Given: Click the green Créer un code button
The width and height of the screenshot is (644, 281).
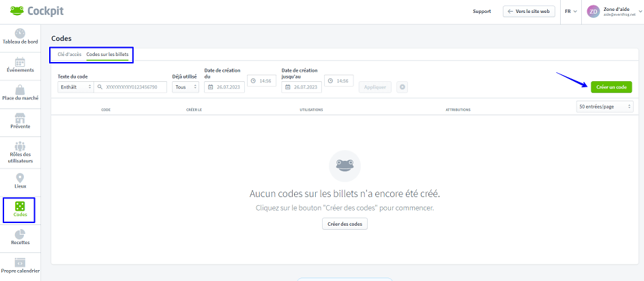Looking at the screenshot, I should (611, 87).
